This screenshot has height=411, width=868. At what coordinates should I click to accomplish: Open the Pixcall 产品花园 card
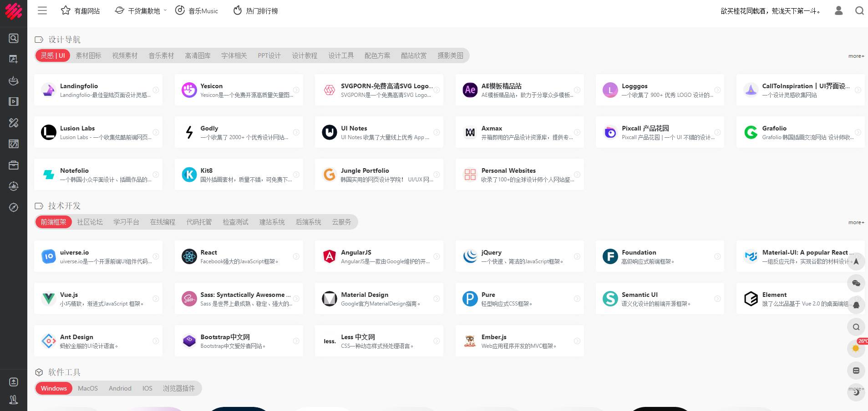pos(660,132)
